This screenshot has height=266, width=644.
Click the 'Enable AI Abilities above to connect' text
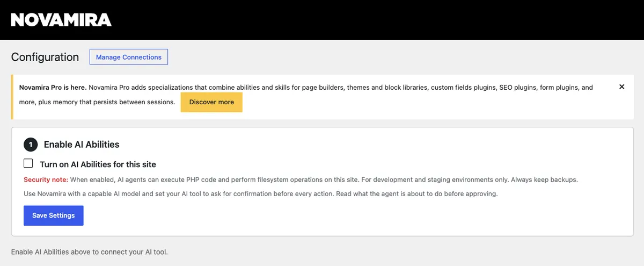[90, 251]
